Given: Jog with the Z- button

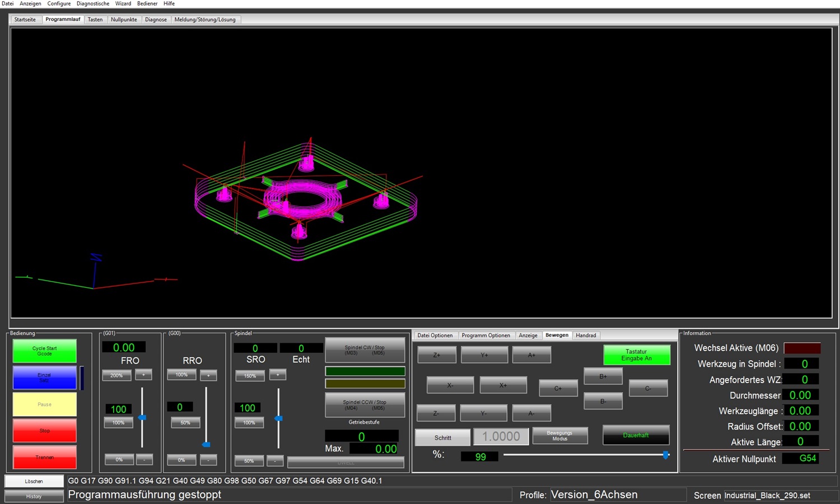Looking at the screenshot, I should (x=436, y=413).
